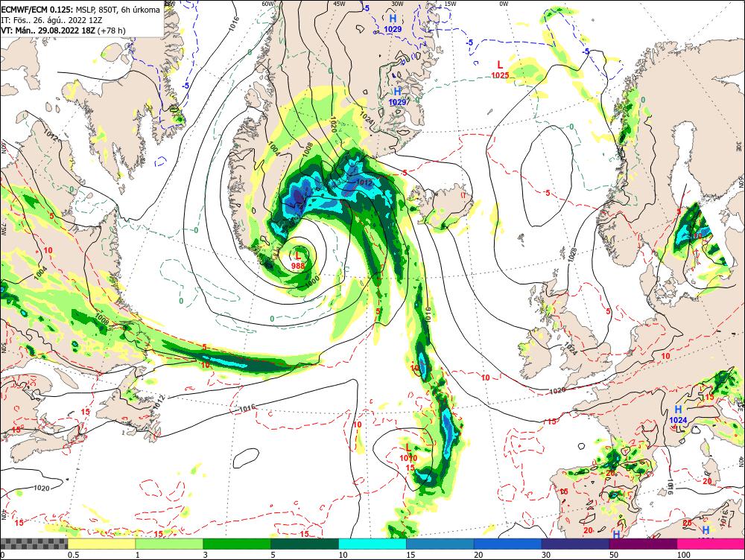Click the yellow 0.5–1 mm legend swatch
745x560 pixels.
(x=101, y=544)
